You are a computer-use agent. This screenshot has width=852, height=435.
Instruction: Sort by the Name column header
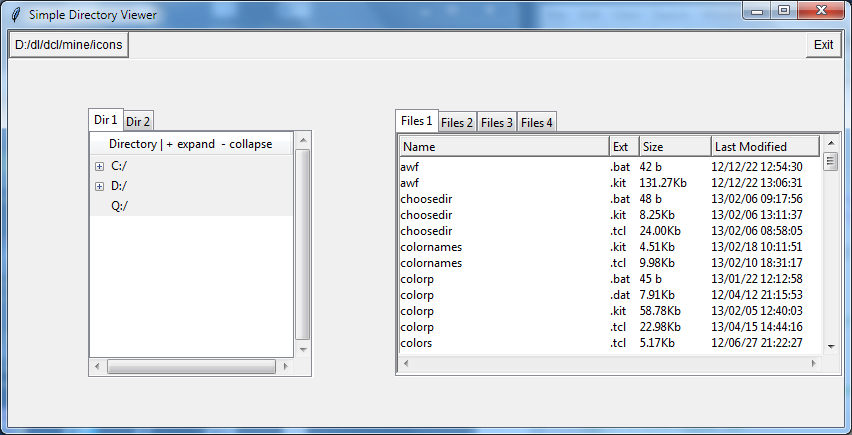pos(505,147)
